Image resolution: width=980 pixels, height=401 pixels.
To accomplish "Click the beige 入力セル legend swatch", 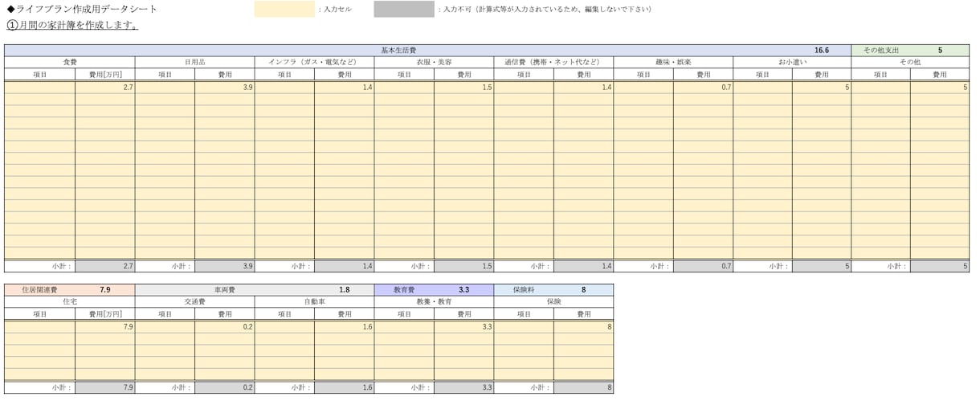I will [x=284, y=9].
